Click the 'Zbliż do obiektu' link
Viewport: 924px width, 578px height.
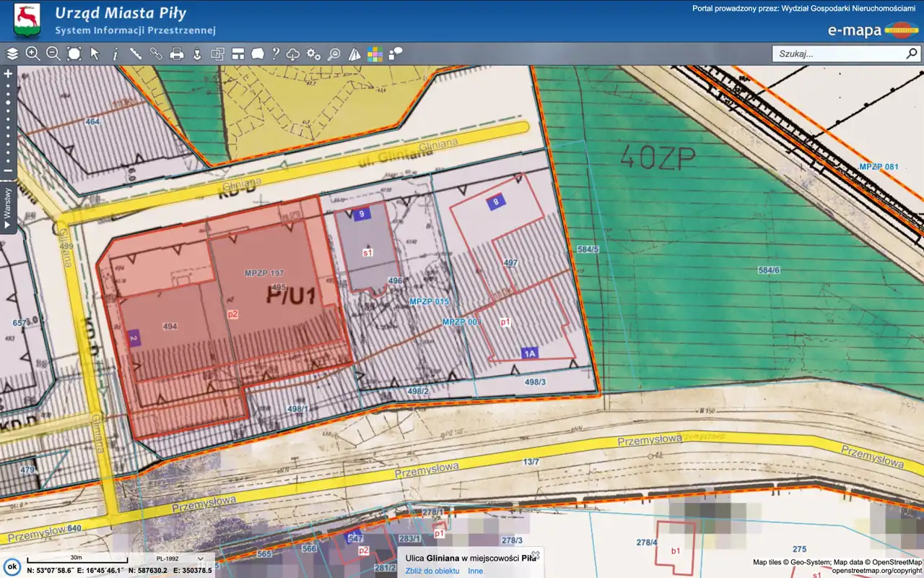point(432,571)
